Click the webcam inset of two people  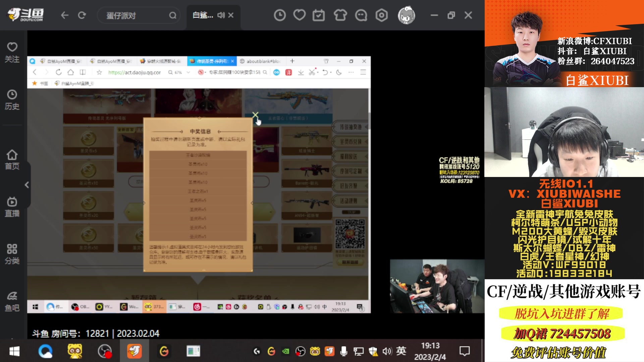pyautogui.click(x=437, y=286)
